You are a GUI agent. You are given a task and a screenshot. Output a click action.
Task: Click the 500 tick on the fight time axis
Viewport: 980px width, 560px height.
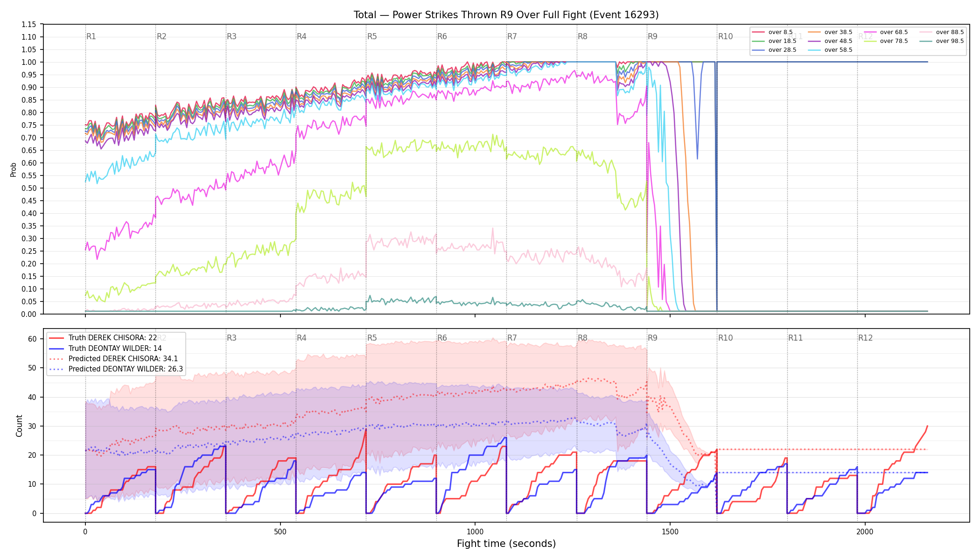point(280,532)
